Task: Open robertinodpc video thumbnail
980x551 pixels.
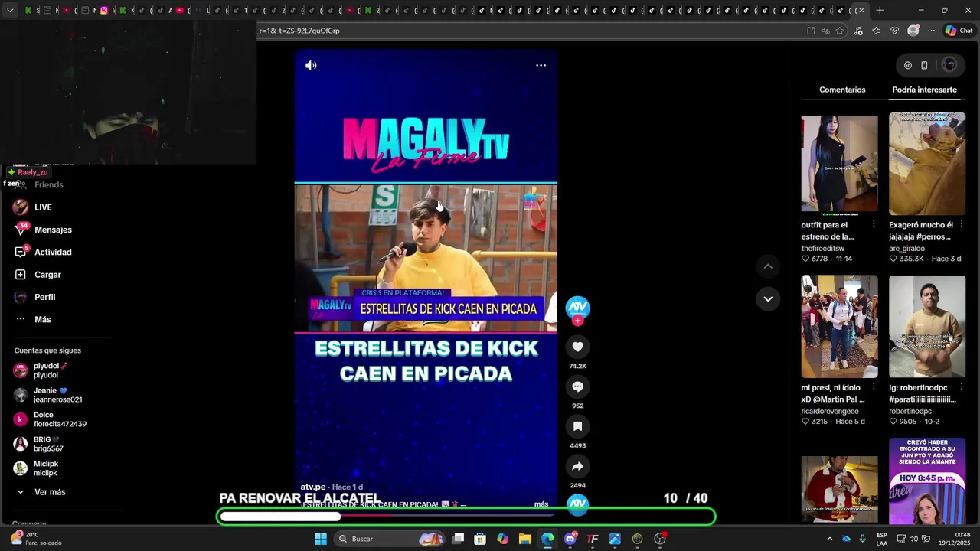Action: [x=927, y=326]
